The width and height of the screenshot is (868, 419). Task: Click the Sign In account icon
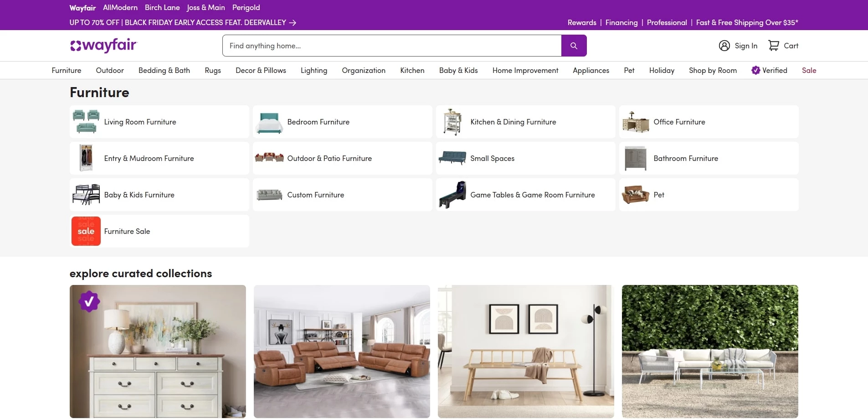pos(724,46)
